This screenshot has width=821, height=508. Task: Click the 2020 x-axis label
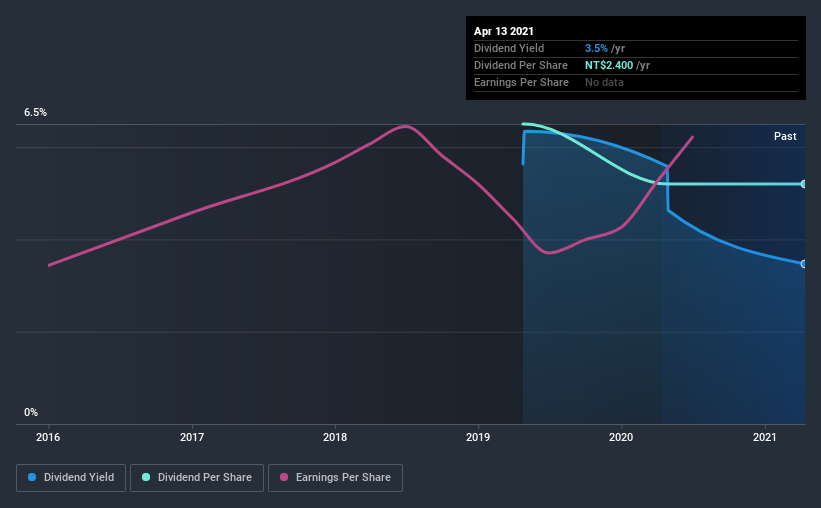pyautogui.click(x=621, y=437)
